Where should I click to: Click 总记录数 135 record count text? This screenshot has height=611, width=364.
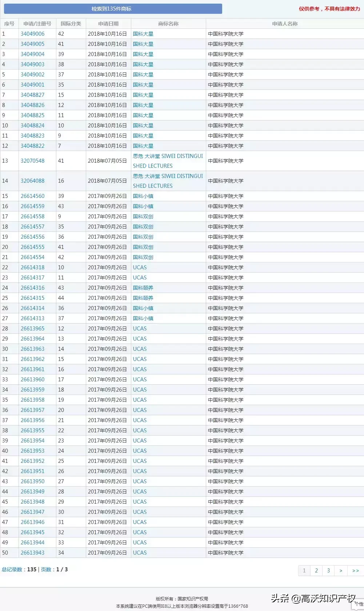click(x=19, y=570)
